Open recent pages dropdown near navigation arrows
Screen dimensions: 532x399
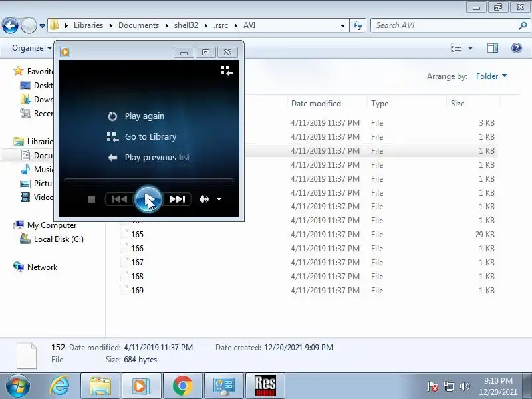click(42, 26)
